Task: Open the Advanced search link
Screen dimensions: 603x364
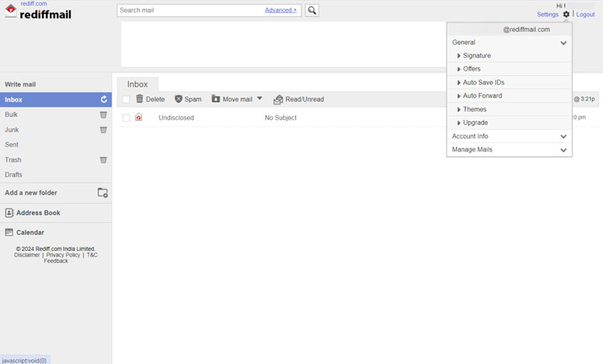Action: coord(281,10)
